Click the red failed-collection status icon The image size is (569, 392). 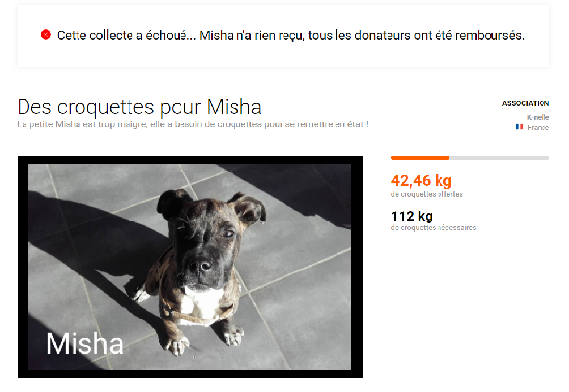coord(46,35)
